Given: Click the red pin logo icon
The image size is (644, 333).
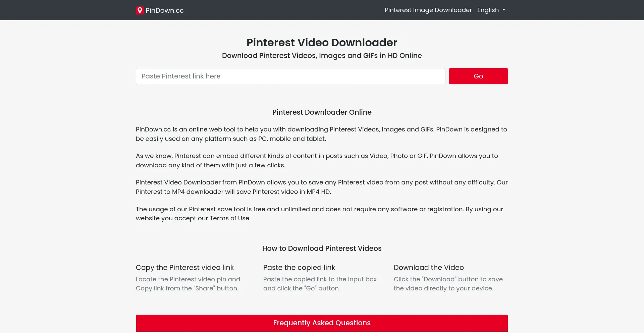Looking at the screenshot, I should point(140,10).
